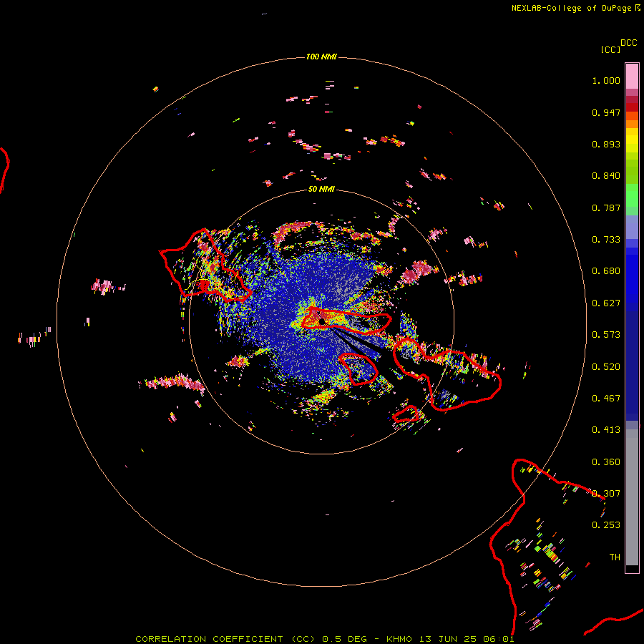This screenshot has width=644, height=644.
Task: Click the 06:01 timestamp in the caption
Action: point(499,639)
